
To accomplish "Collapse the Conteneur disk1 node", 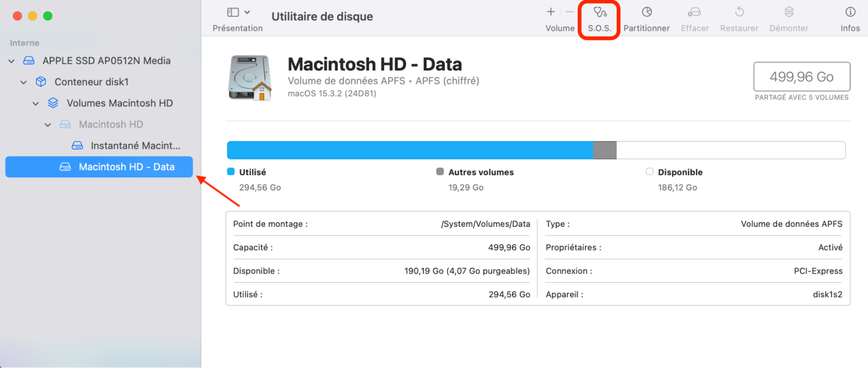I will pyautogui.click(x=24, y=82).
